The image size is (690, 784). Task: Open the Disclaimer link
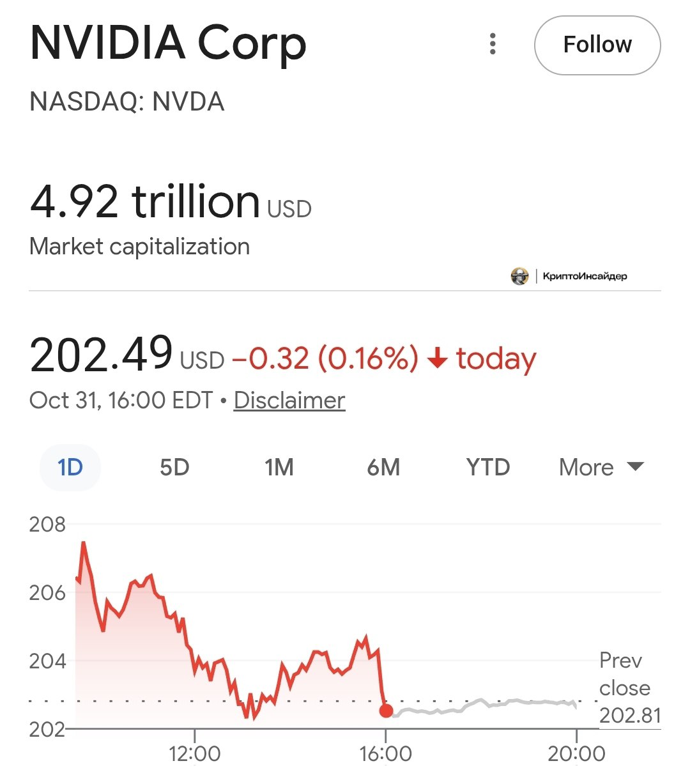tap(289, 401)
